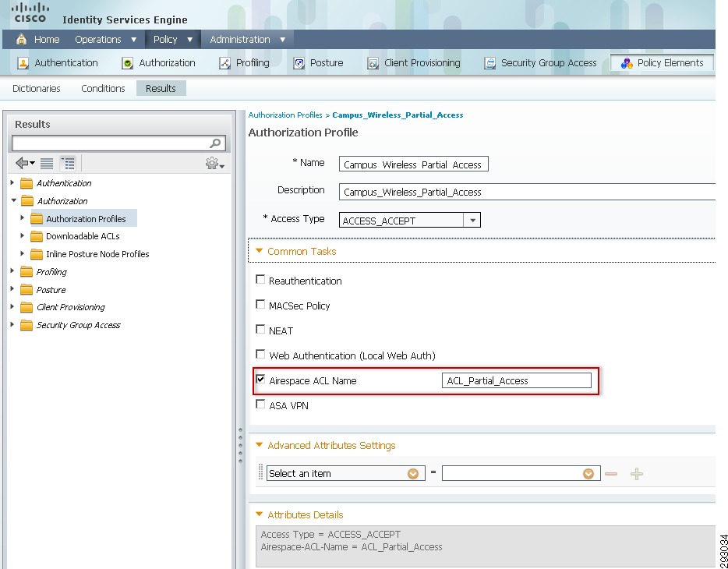Check the NEAT option
Viewport: 728px width, 569px height.
[260, 329]
